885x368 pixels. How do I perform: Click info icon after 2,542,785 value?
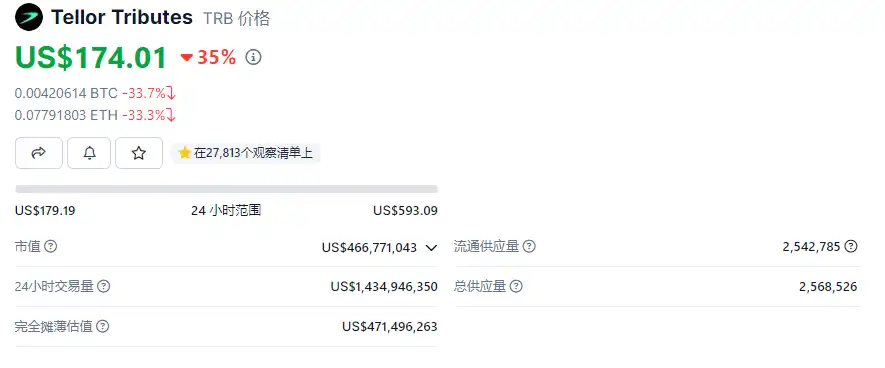point(851,247)
